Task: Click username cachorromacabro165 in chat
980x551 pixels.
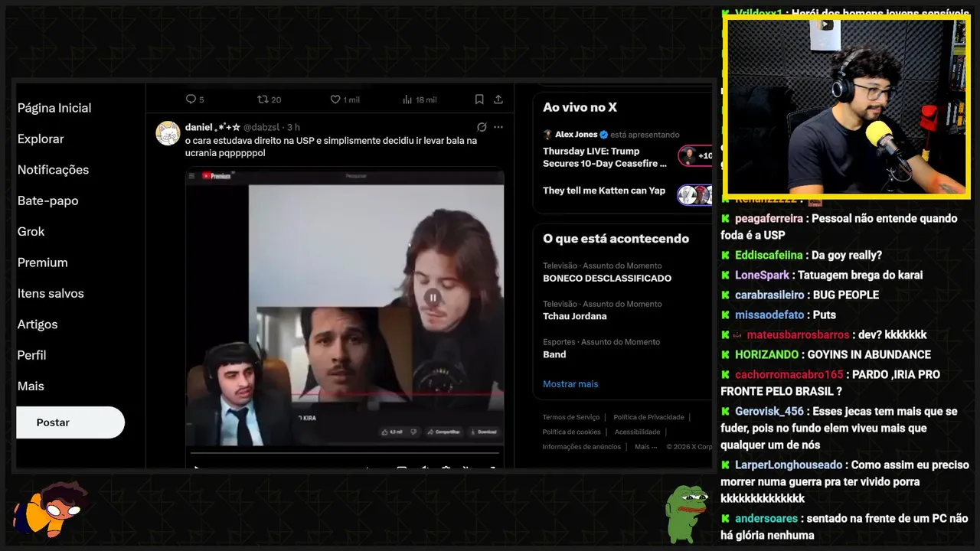Action: 789,374
